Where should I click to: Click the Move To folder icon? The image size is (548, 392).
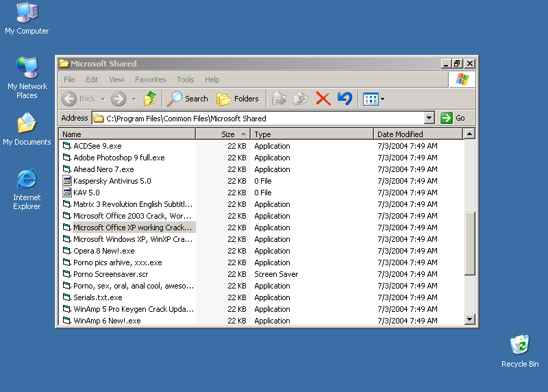coord(279,99)
